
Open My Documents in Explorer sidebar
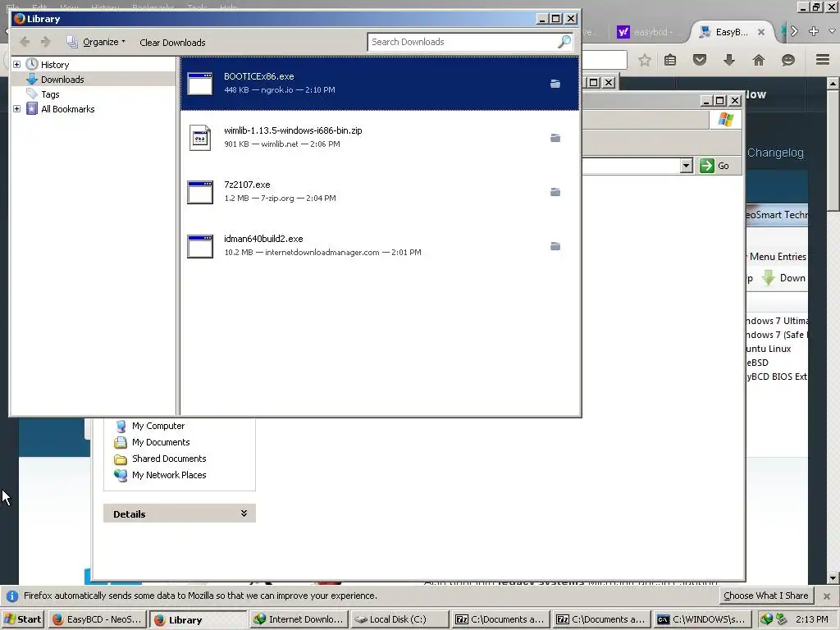click(x=161, y=442)
